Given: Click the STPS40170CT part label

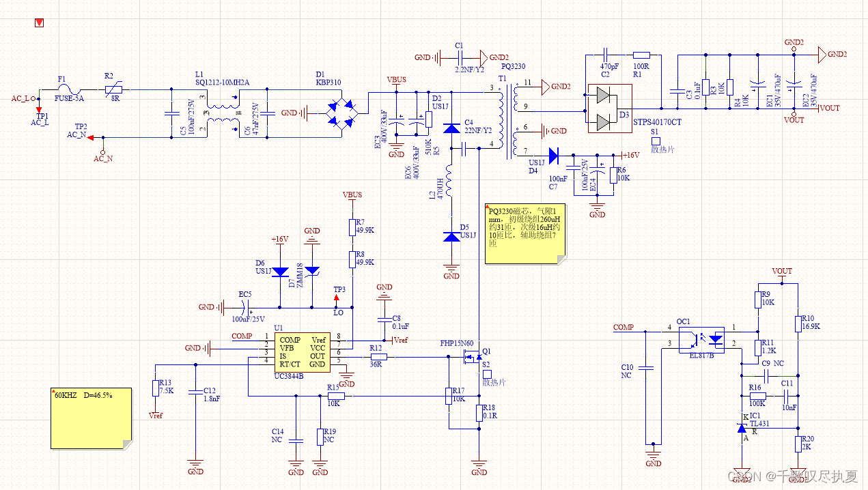Looking at the screenshot, I should [658, 123].
